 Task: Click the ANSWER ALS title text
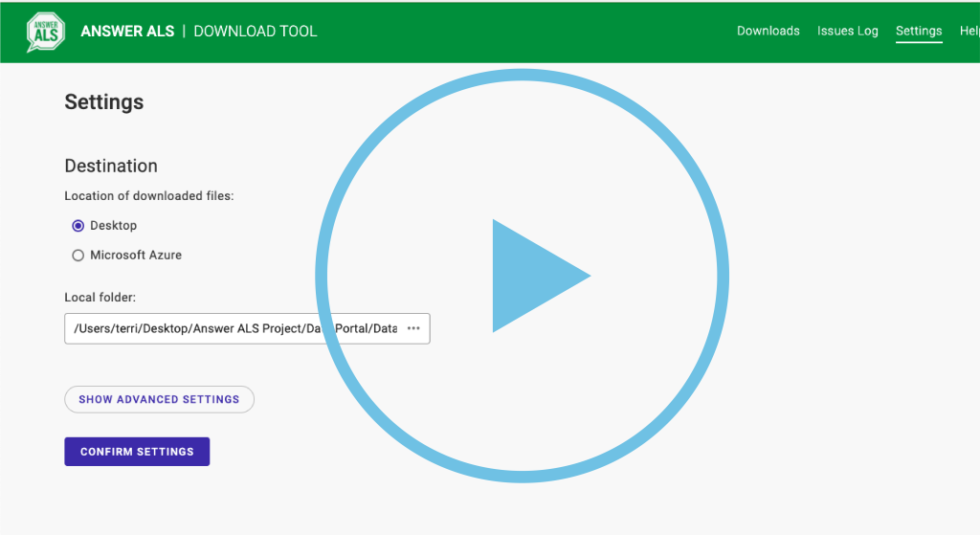point(127,32)
